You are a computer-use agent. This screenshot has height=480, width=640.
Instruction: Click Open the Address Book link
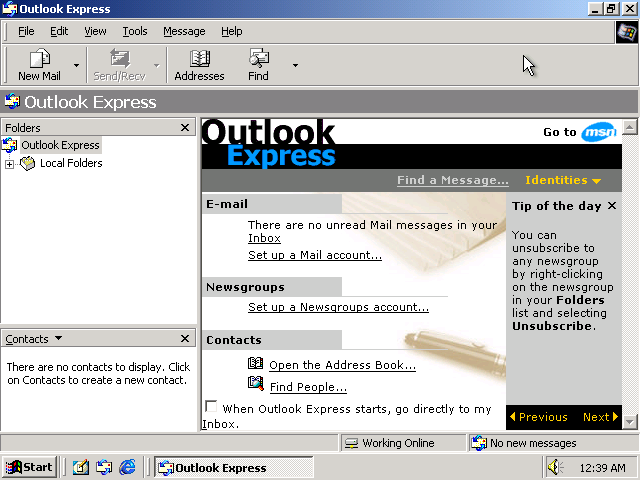click(342, 365)
